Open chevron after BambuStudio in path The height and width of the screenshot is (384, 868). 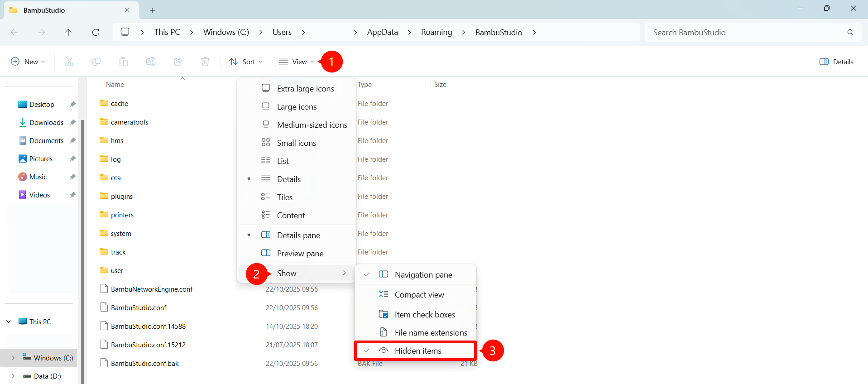(534, 32)
